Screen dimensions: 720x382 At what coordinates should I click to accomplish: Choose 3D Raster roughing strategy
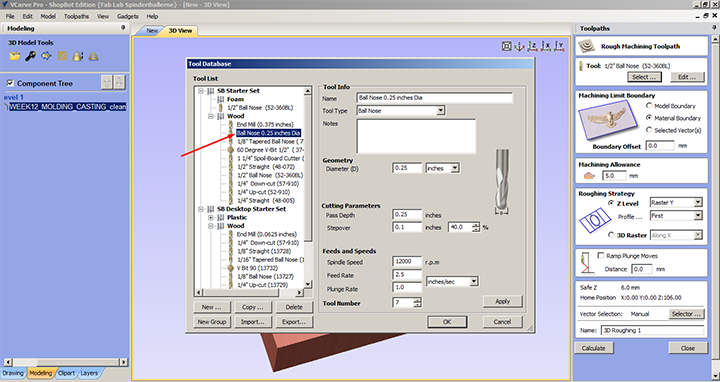pyautogui.click(x=611, y=235)
